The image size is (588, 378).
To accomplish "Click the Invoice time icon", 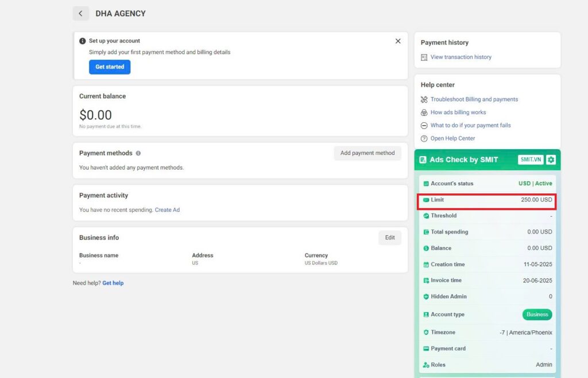I will 426,280.
